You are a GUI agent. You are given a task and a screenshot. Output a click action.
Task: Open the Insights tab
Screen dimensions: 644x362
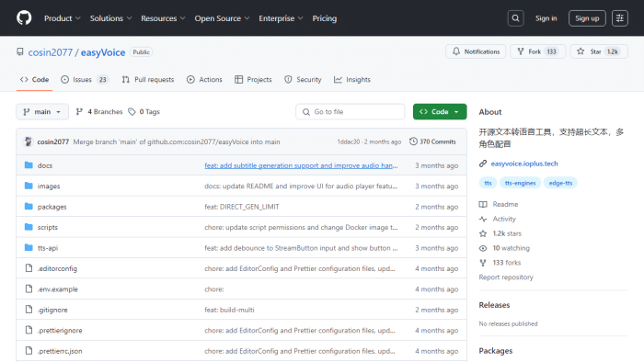tap(352, 80)
